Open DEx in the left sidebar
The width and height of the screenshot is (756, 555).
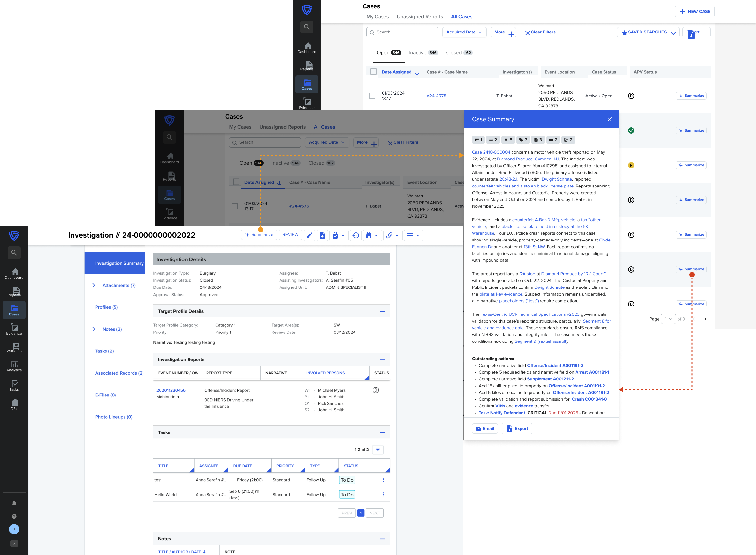pyautogui.click(x=14, y=405)
